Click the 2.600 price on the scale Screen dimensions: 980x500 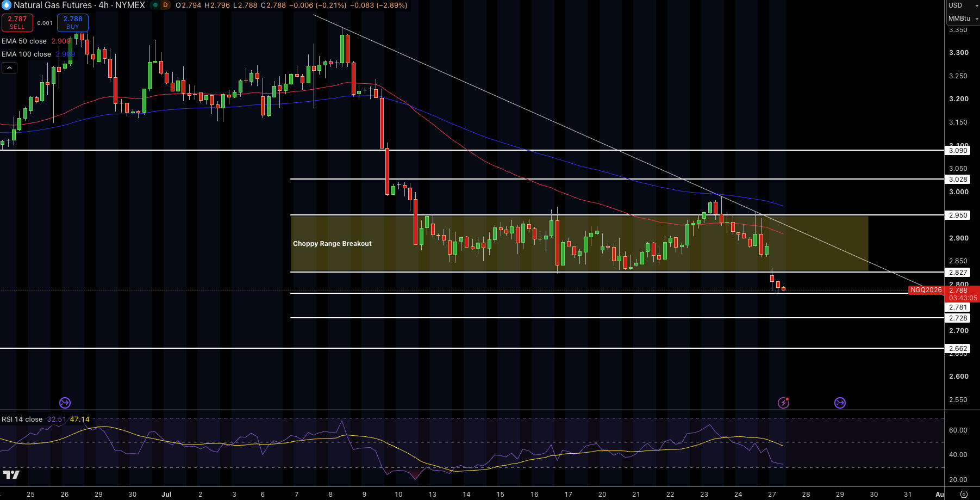pyautogui.click(x=959, y=376)
